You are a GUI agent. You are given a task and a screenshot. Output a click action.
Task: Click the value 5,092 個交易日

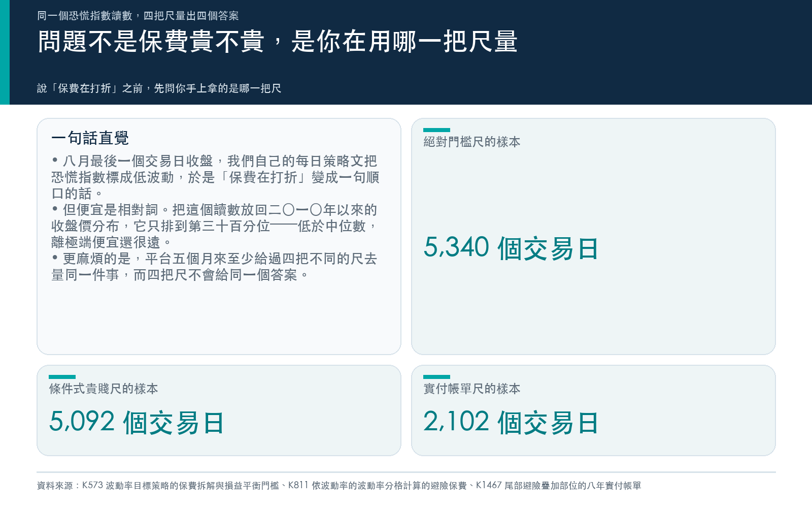(137, 422)
